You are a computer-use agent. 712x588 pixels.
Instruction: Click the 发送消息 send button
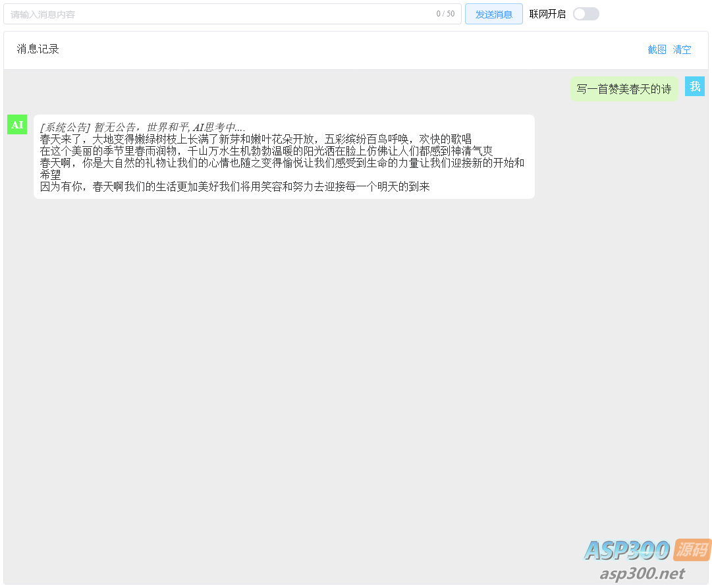pyautogui.click(x=493, y=13)
